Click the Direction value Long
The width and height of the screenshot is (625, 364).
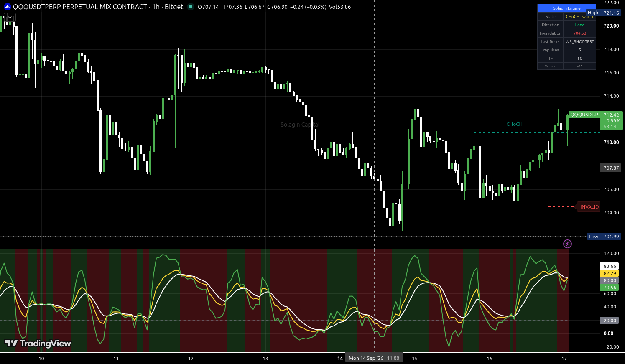point(579,25)
